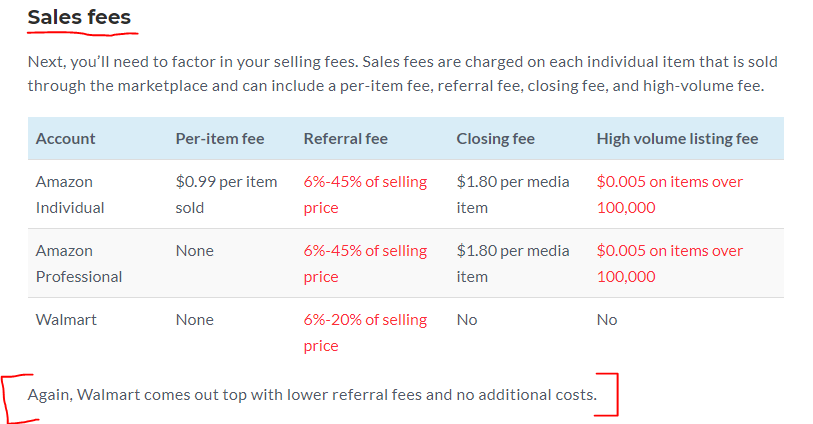Click the Per-item fee column header
The width and height of the screenshot is (813, 424).
(220, 139)
